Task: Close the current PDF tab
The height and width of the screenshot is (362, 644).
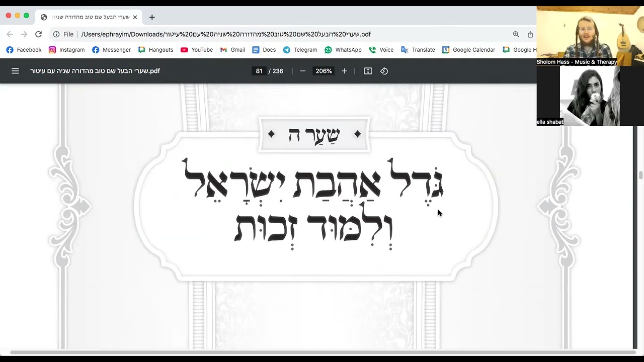Action: (135, 17)
